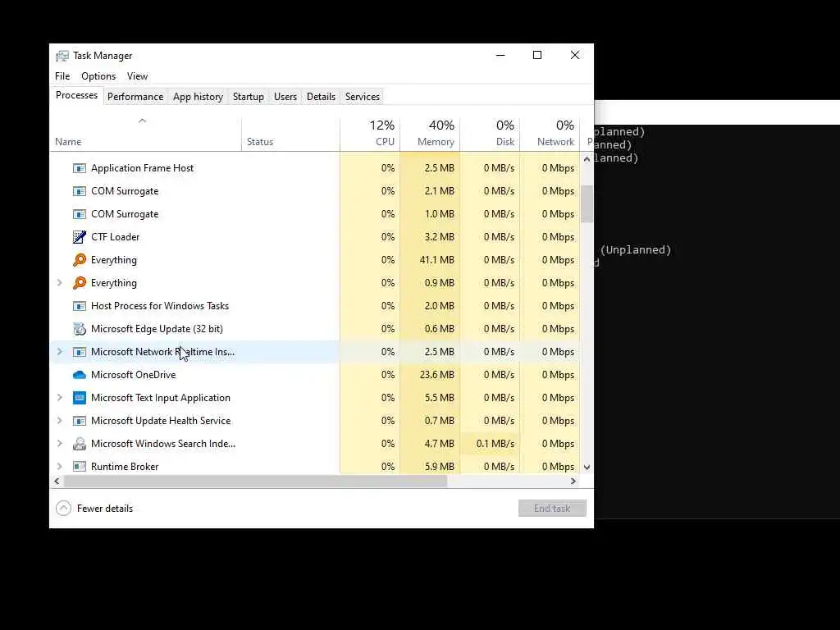Switch to the Details tab
Image resolution: width=840 pixels, height=630 pixels.
tap(321, 97)
